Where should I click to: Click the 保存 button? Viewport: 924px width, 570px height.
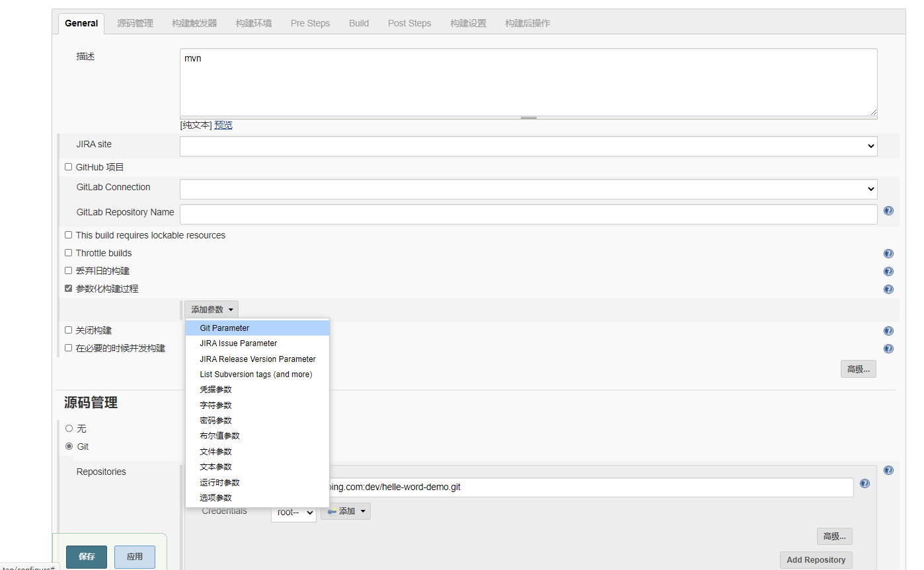click(87, 557)
